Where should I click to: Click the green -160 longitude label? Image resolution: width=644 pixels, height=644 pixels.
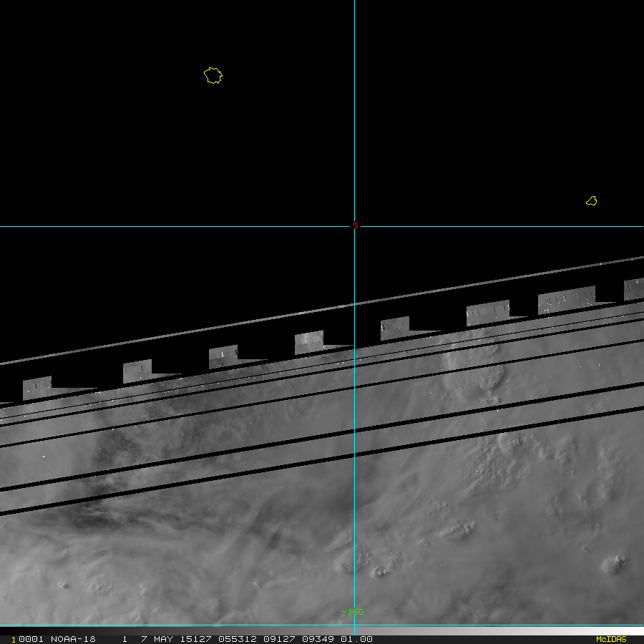click(x=352, y=612)
